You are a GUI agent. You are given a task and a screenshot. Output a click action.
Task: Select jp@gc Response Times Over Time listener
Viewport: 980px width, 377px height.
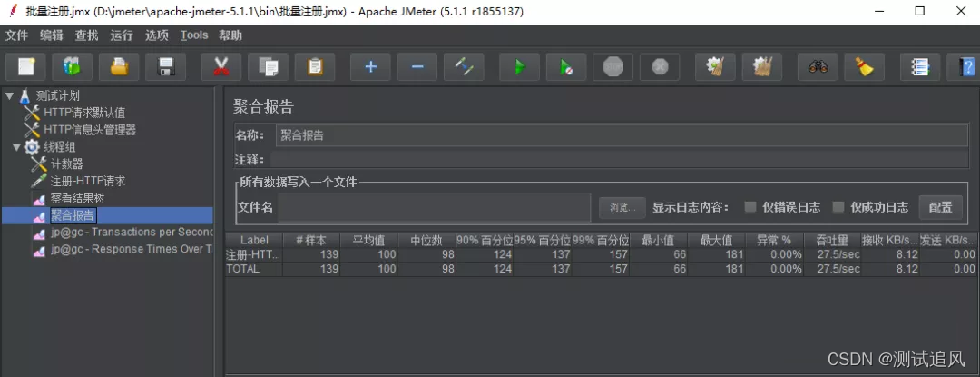coord(132,249)
